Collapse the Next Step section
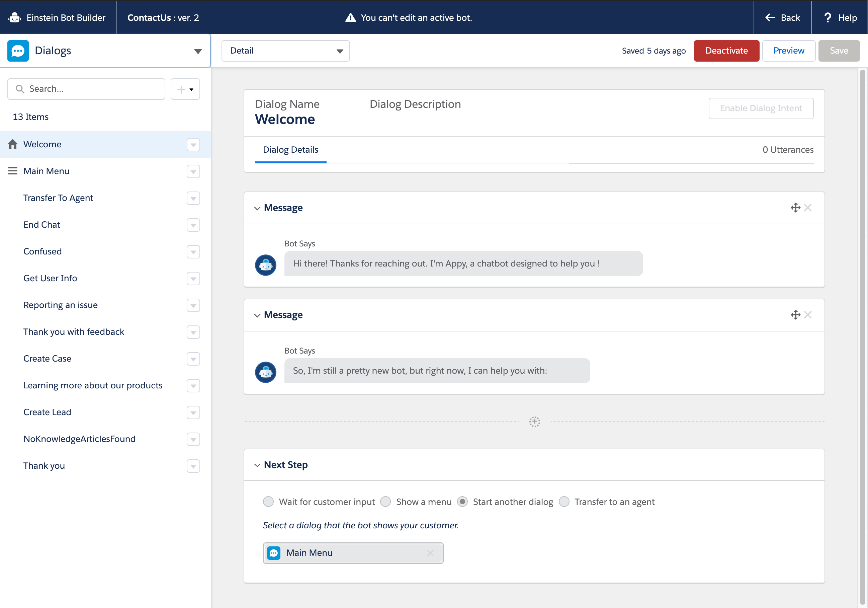The image size is (868, 608). [257, 465]
